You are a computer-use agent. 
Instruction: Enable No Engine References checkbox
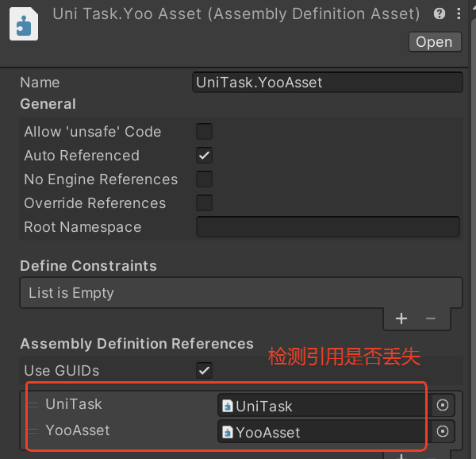coord(204,179)
